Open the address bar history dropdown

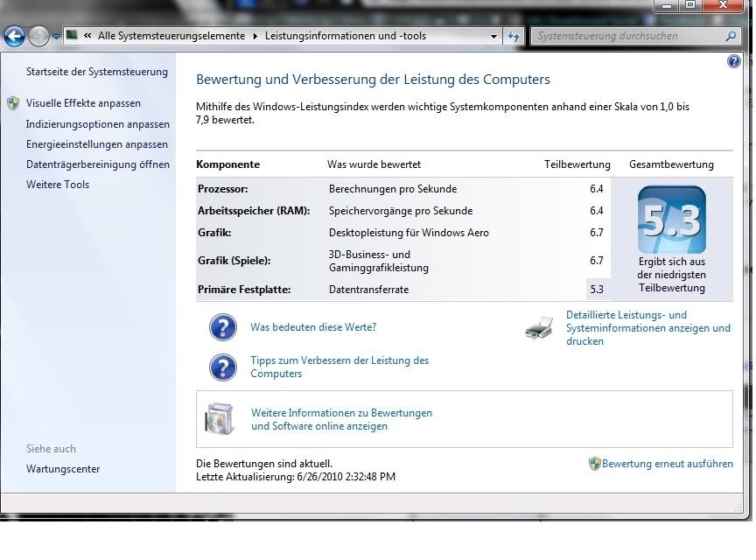493,36
